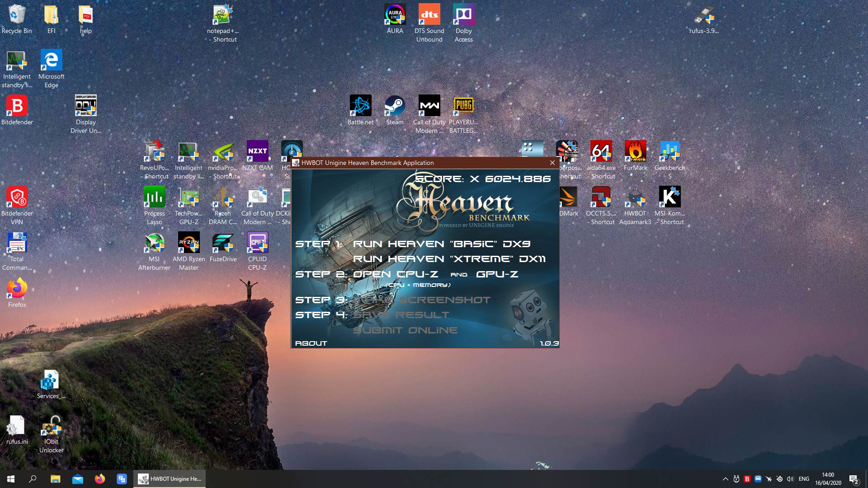
Task: Open the nvidiaPro shortcut icon
Action: pyautogui.click(x=223, y=160)
